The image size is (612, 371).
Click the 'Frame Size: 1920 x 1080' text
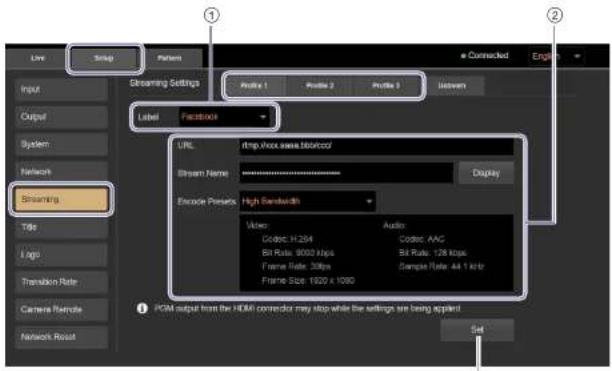pos(308,280)
